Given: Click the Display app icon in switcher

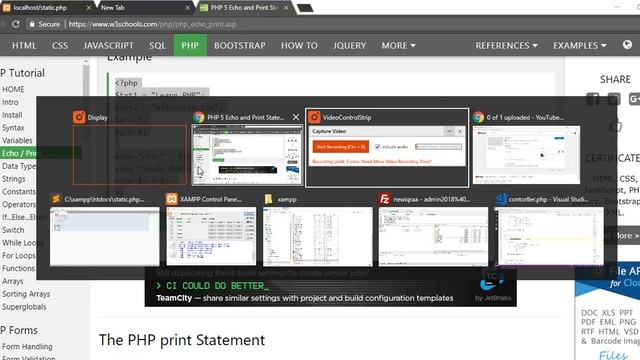Looking at the screenshot, I should 79,117.
